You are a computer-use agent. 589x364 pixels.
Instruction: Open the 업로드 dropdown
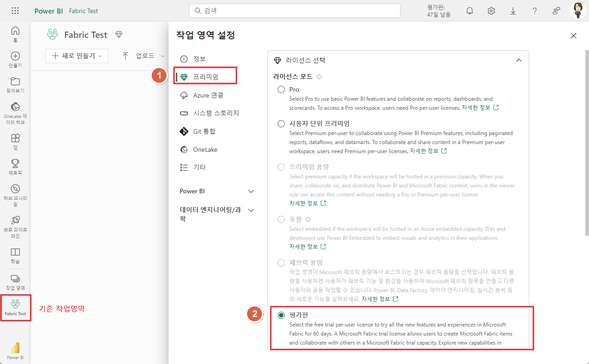pyautogui.click(x=143, y=56)
